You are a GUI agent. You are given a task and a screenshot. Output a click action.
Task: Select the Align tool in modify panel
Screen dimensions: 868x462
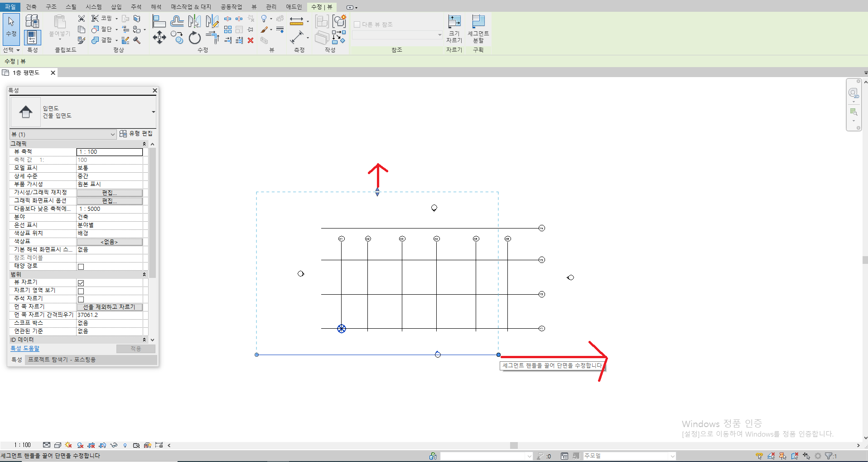click(159, 21)
